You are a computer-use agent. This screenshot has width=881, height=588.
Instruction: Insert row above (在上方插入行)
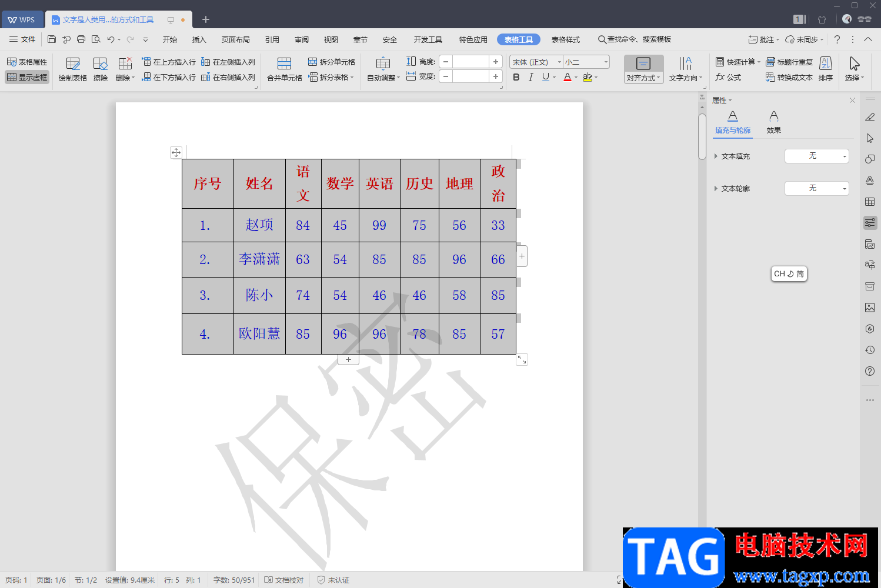pos(169,62)
